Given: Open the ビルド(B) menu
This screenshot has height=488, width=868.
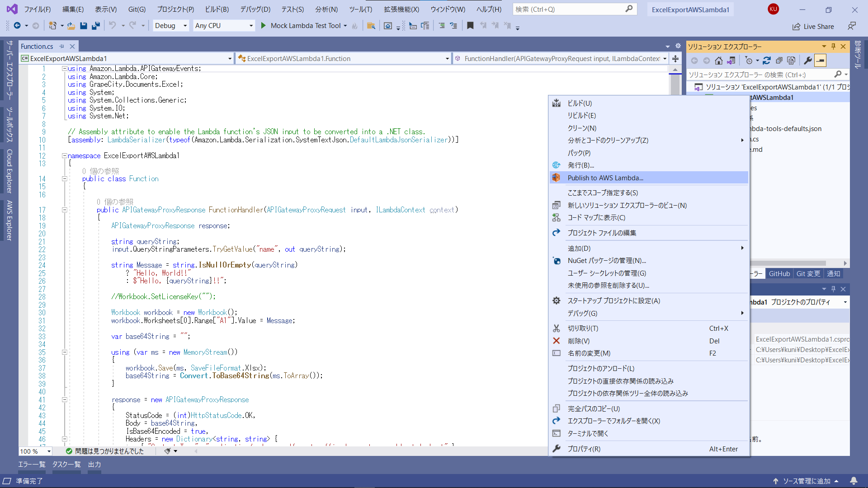Looking at the screenshot, I should point(217,9).
